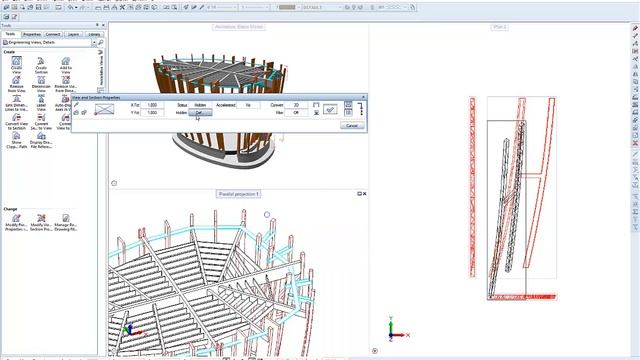Select the Show Clipping Path tool
640x360 pixels.
coord(16,140)
